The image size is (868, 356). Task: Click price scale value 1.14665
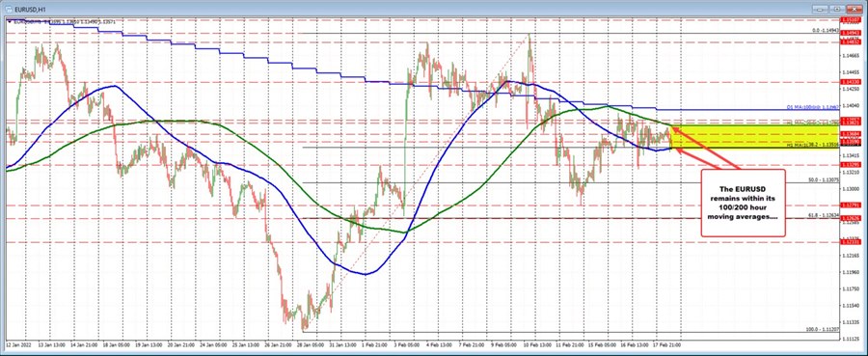tap(851, 55)
